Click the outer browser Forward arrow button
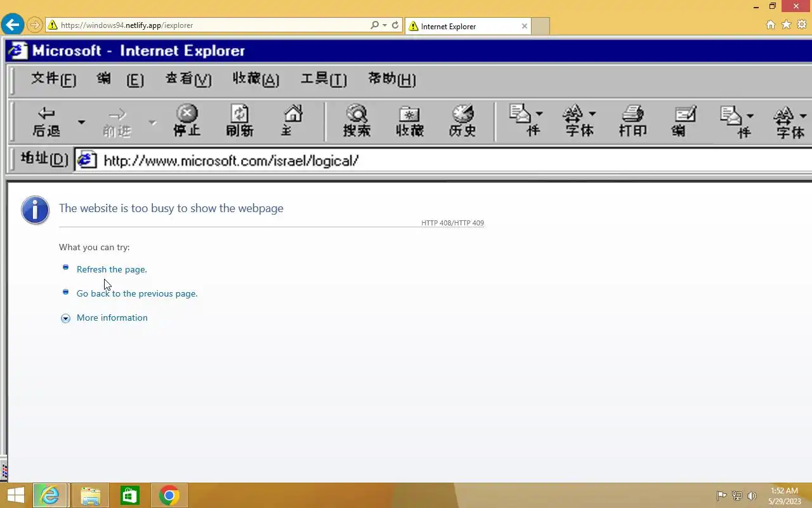Image resolution: width=812 pixels, height=508 pixels. coord(35,25)
